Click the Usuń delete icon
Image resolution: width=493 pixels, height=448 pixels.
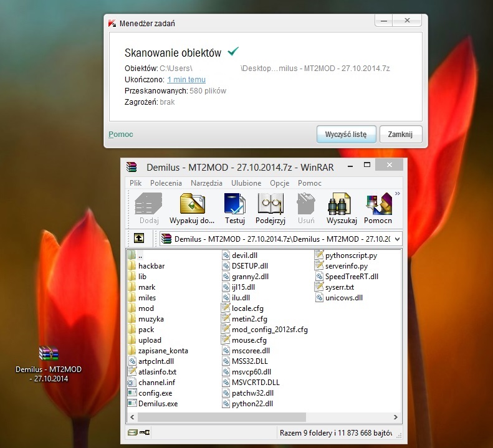click(x=306, y=209)
